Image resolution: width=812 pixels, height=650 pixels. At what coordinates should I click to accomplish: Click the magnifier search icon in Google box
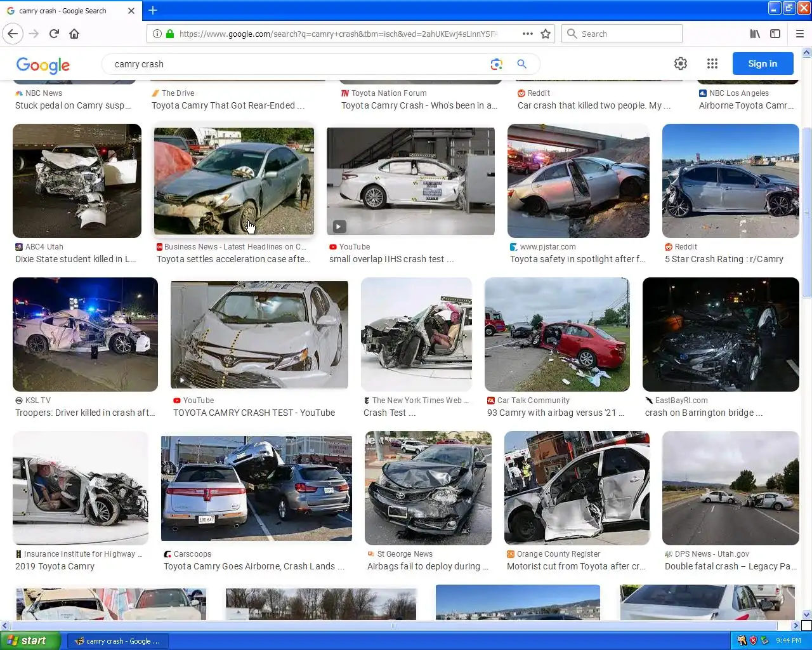tap(521, 64)
